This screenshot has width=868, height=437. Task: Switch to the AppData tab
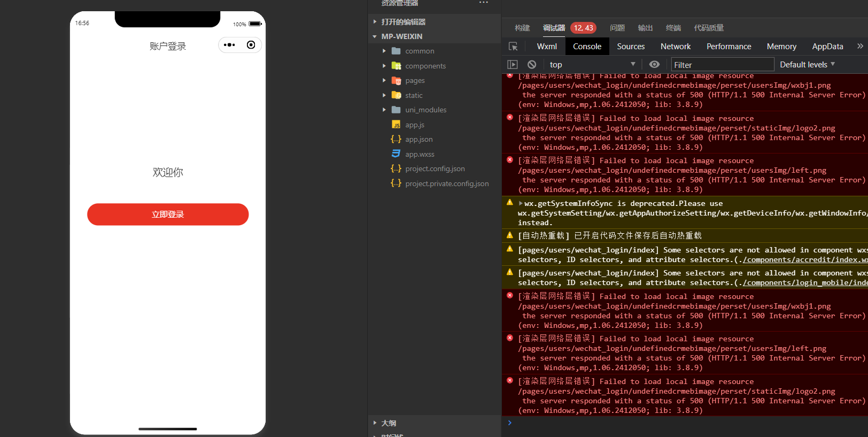[x=827, y=47]
